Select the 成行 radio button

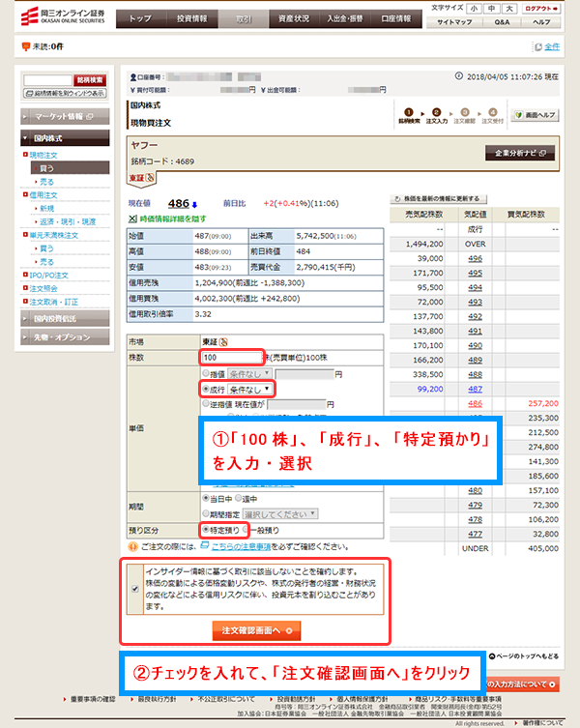point(206,389)
